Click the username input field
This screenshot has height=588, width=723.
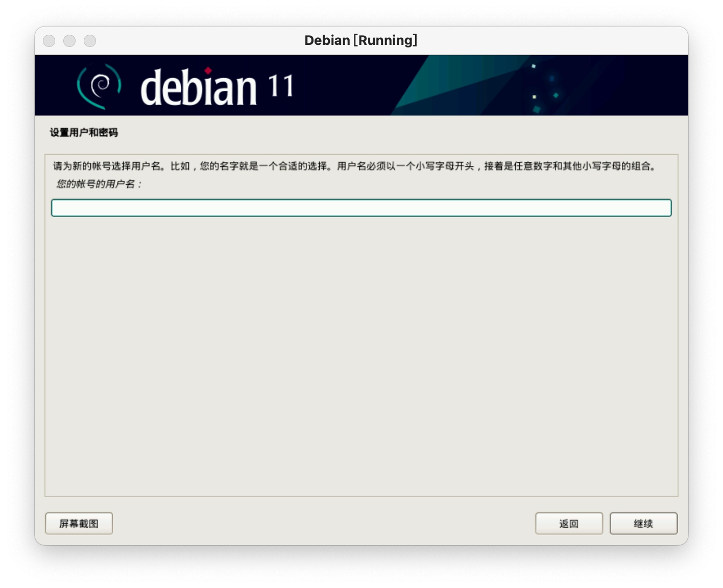[x=361, y=208]
